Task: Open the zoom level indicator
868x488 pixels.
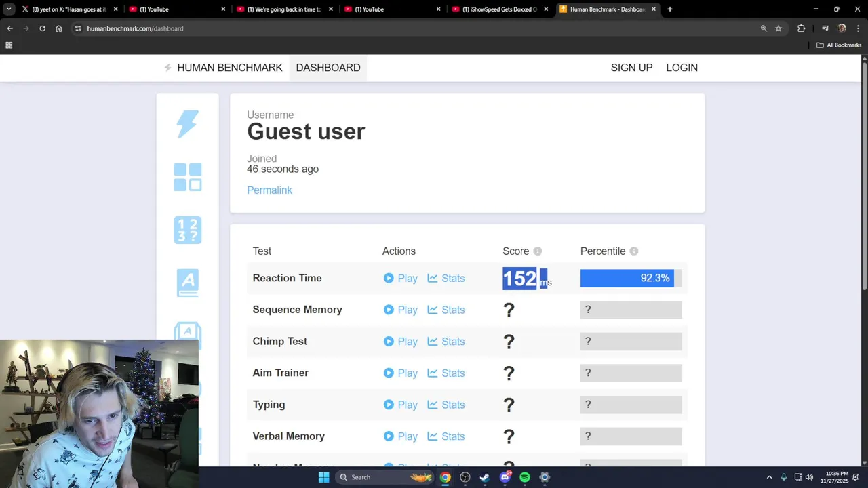Action: 764,28
